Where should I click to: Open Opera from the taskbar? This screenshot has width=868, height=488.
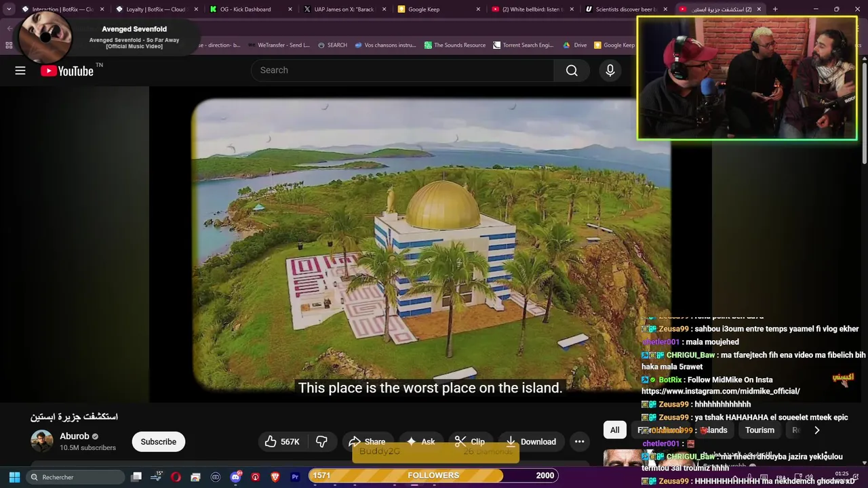pos(176,477)
